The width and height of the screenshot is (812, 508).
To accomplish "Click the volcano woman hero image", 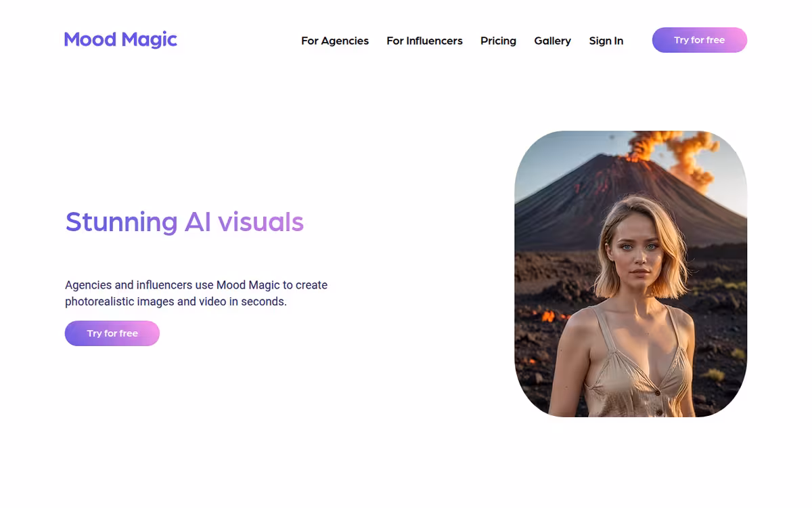I will 631,274.
